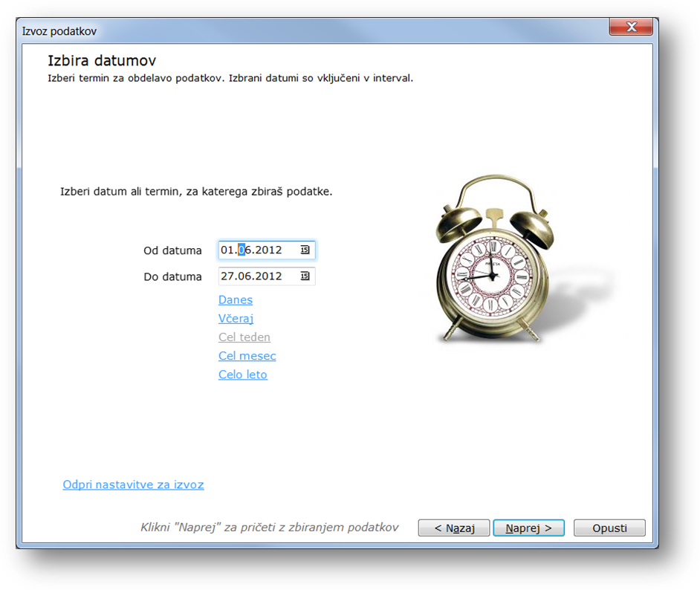
Task: Cancel wizard with Opusti button
Action: 609,528
